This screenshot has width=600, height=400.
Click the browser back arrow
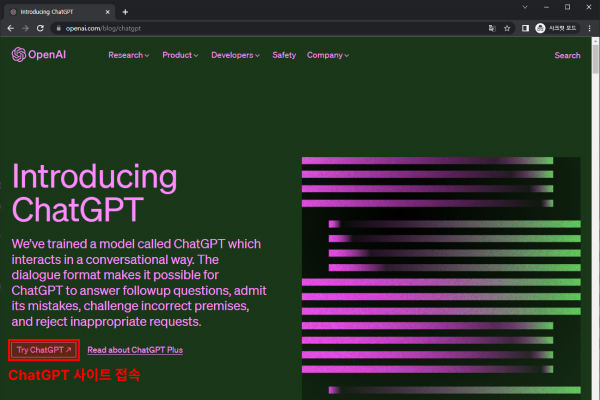[x=10, y=28]
